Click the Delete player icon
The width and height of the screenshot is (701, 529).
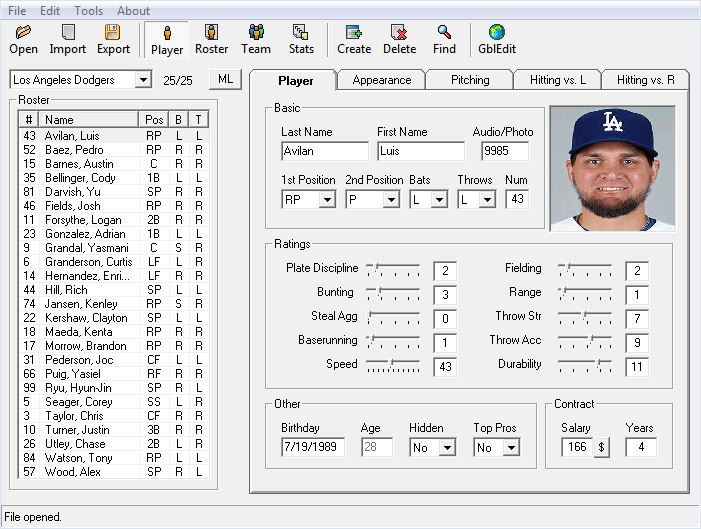(399, 39)
